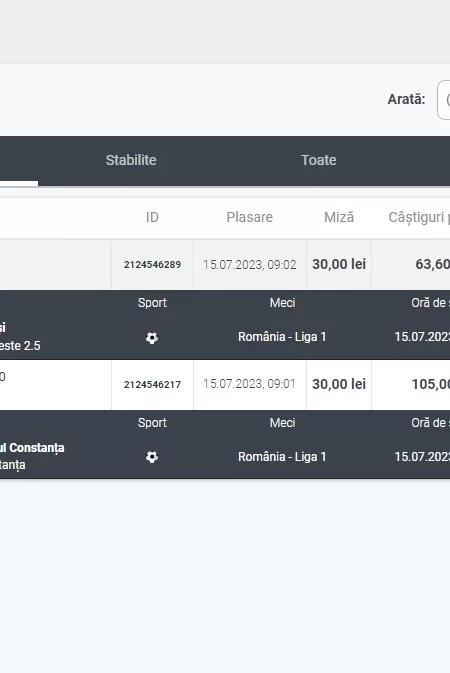Click the Miză column header
The height and width of the screenshot is (673, 450).
[339, 217]
